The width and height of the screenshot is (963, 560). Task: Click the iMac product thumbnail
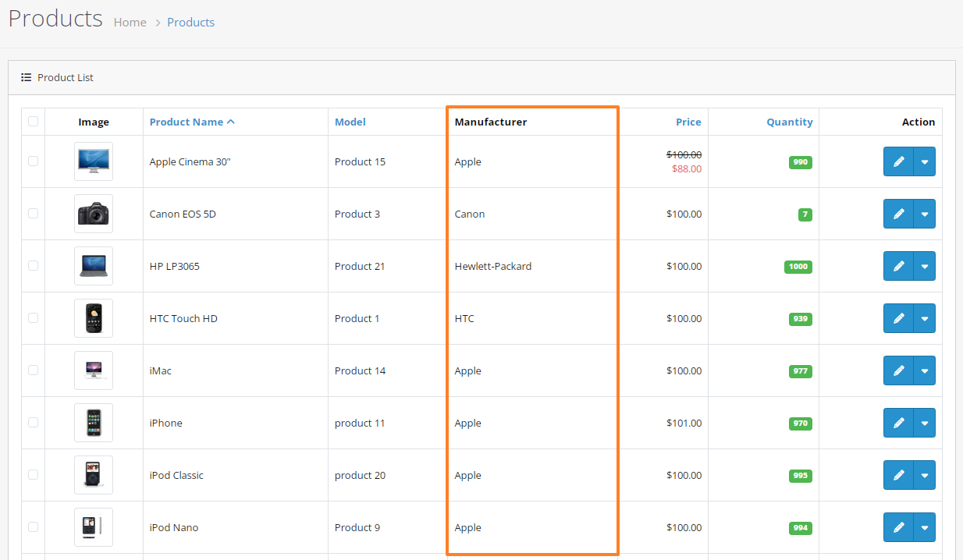tap(94, 370)
